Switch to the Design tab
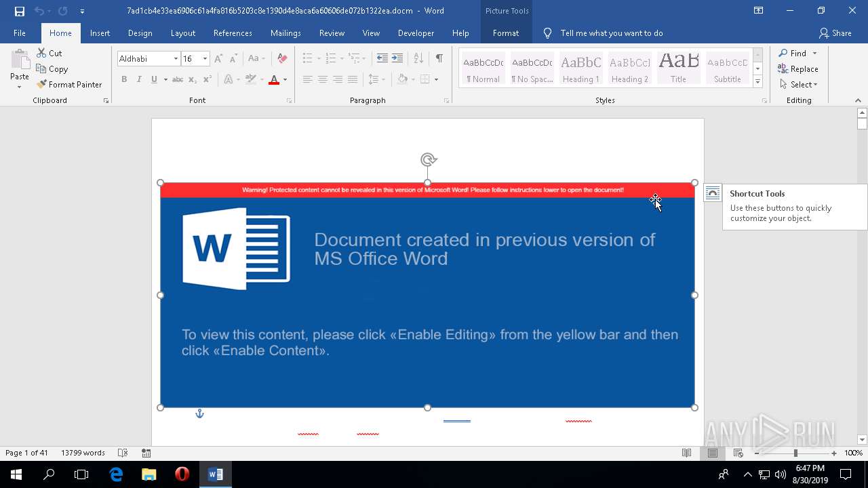Viewport: 868px width, 488px height. 140,33
